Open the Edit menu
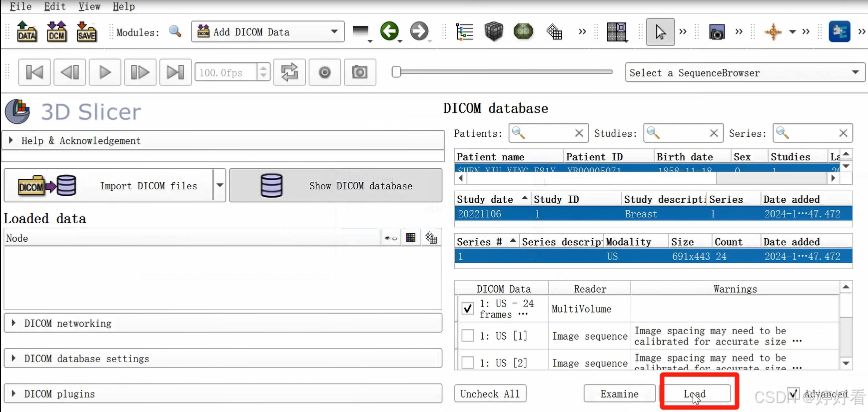868x412 pixels. pos(55,6)
